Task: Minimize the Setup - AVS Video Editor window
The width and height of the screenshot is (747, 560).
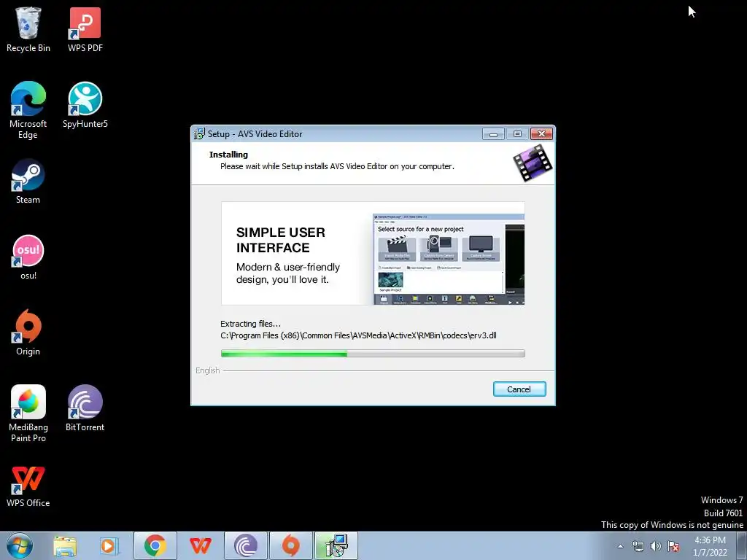Action: pos(493,134)
